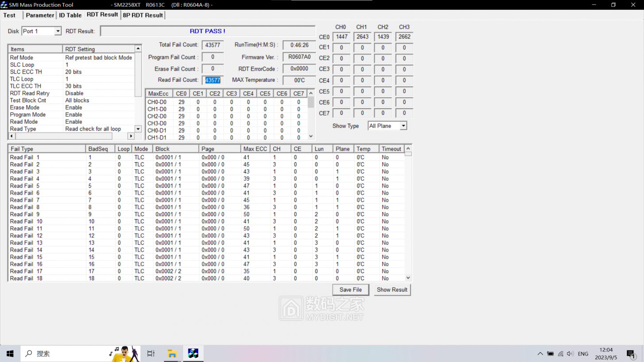Viewport: 644px width, 362px height.
Task: Click the Program Fail Count field
Action: coord(213,57)
